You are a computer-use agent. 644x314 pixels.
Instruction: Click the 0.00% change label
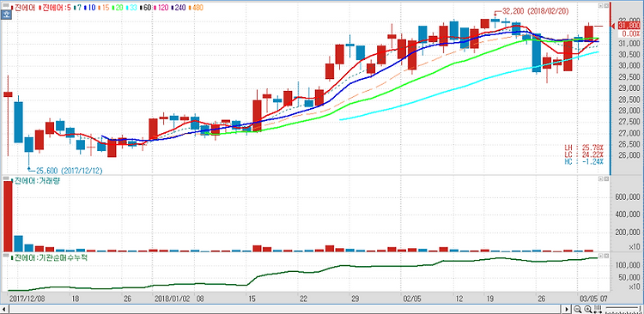click(630, 33)
